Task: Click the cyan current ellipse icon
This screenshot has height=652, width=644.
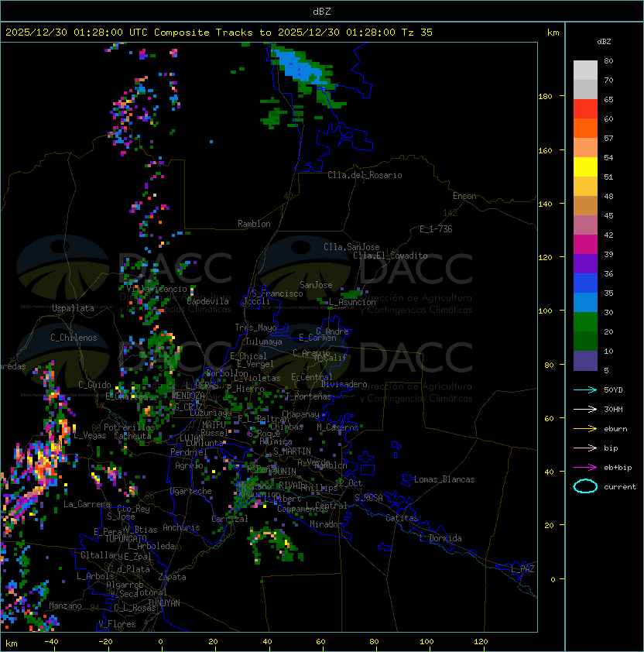Action: pyautogui.click(x=585, y=486)
